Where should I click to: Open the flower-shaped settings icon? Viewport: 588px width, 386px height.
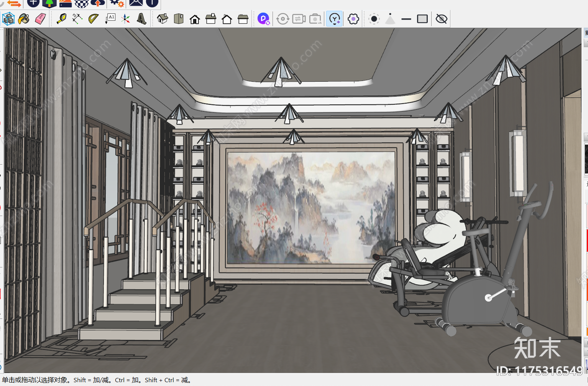pyautogui.click(x=353, y=19)
